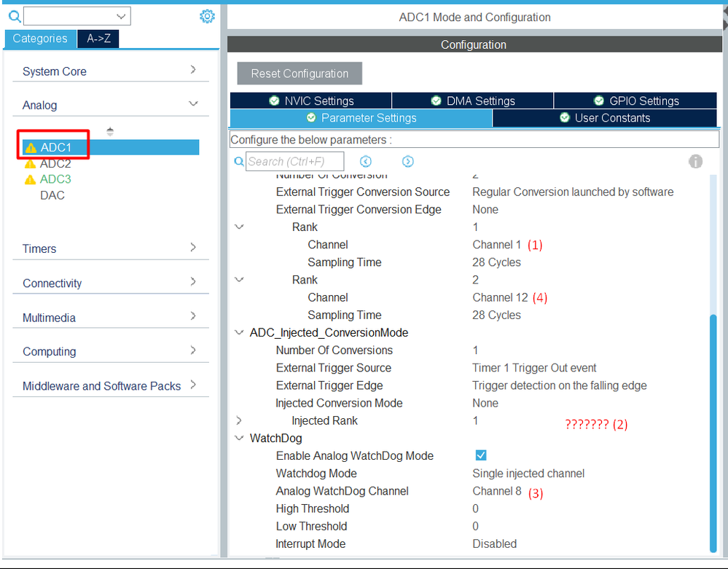
Task: Expand the Timers category
Action: (193, 248)
